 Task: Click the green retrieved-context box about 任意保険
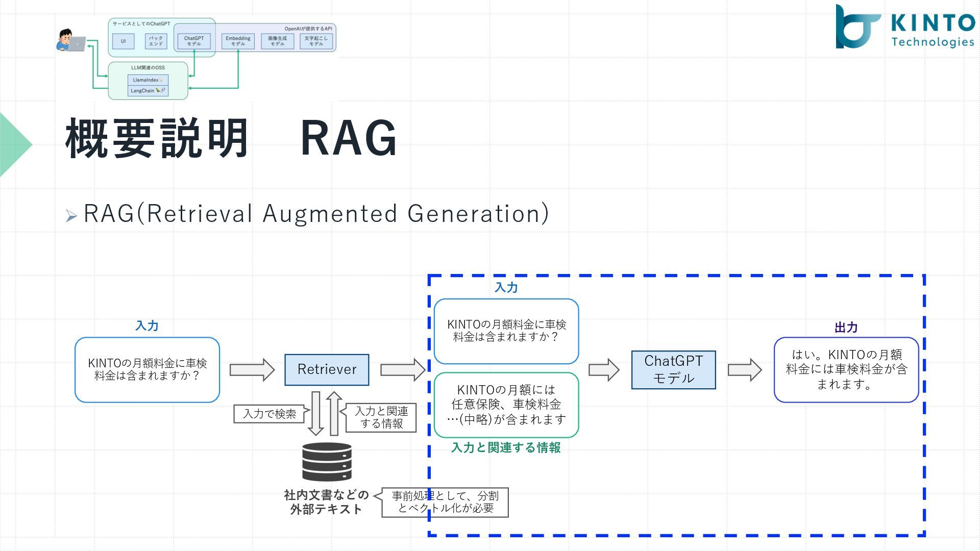click(x=506, y=405)
